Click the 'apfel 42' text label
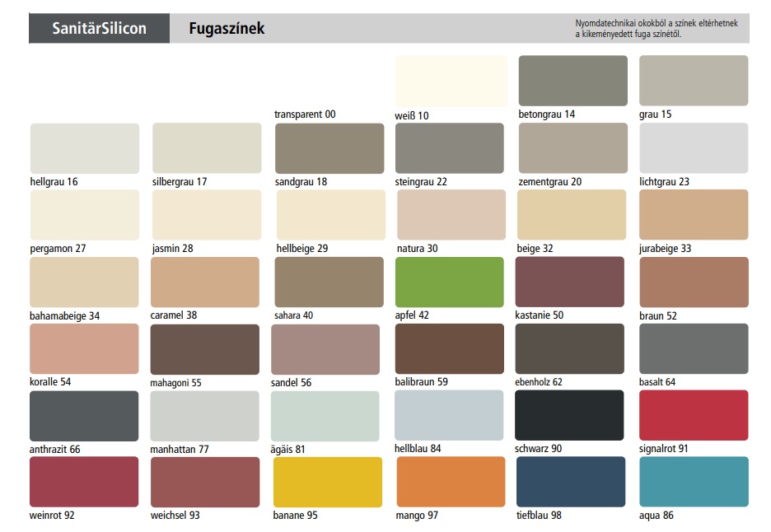This screenshot has height=532, width=771. pos(412,315)
